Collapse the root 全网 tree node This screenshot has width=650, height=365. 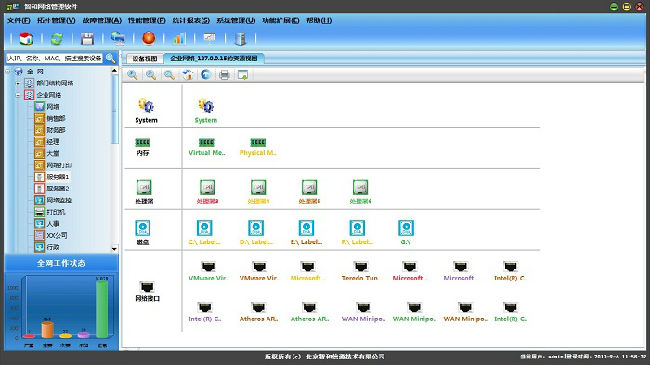pyautogui.click(x=8, y=71)
